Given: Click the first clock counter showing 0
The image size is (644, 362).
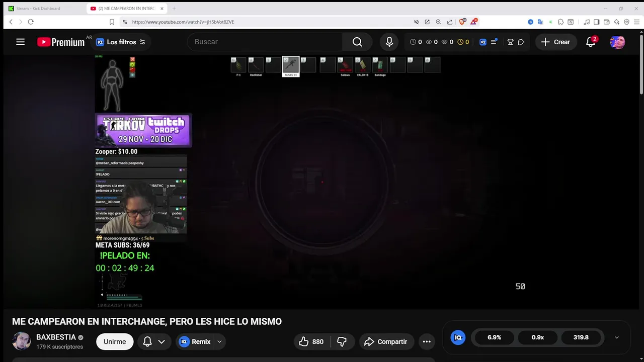Looking at the screenshot, I should [x=416, y=42].
